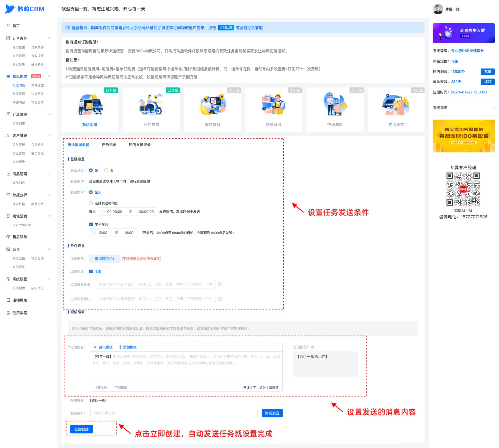The height and width of the screenshot is (448, 499).
Task: Switch to the 任务记录 tab
Action: [109, 145]
